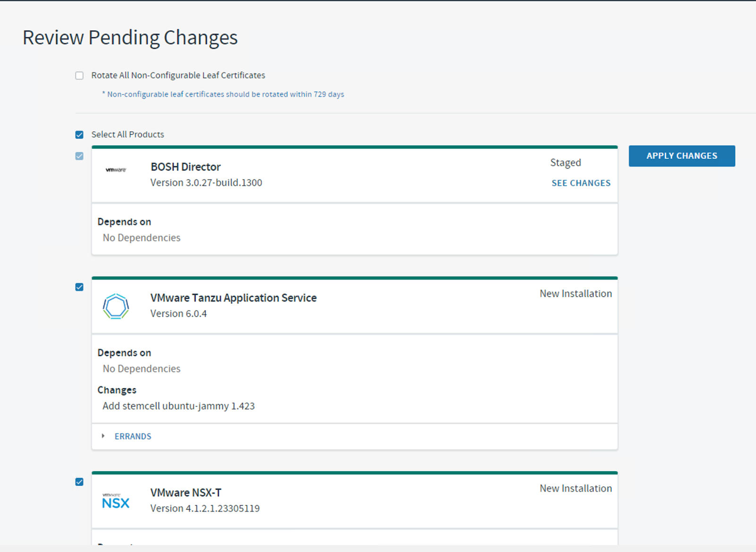
Task: Click the Select All Products label
Action: (128, 135)
